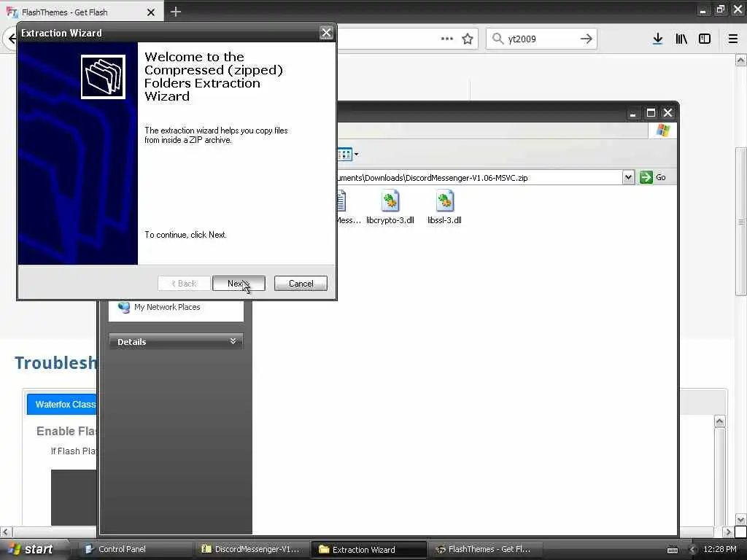Click the search magnifier icon
Screen dimensions: 747x560
coord(498,39)
